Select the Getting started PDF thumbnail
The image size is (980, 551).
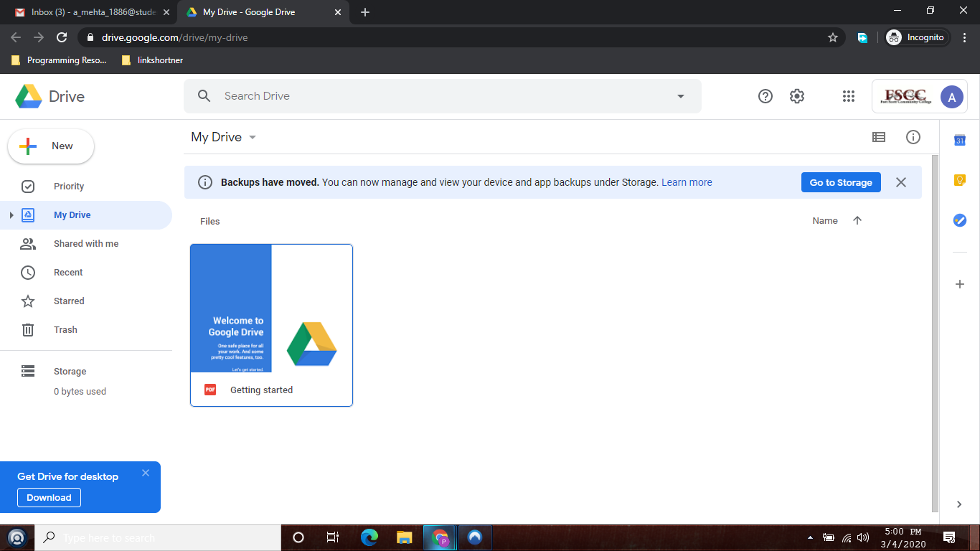pyautogui.click(x=271, y=309)
